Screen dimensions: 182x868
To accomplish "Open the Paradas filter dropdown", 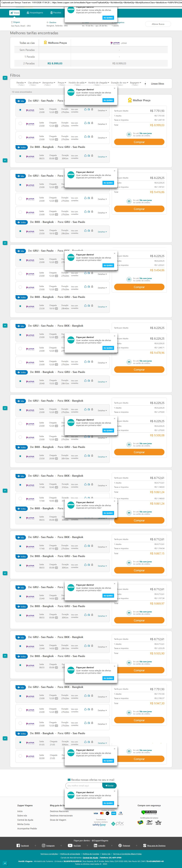I will click(21, 83).
